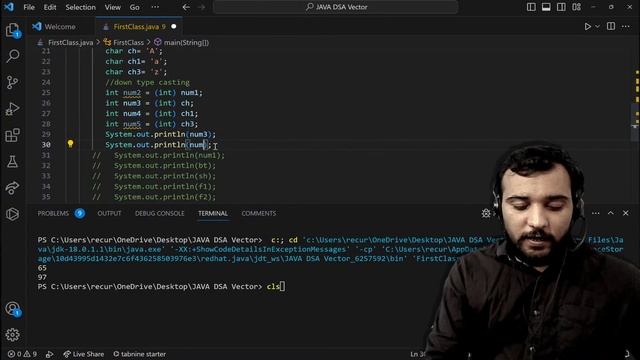The image size is (640, 360).
Task: Click the JAVA DSA Vector search box
Action: (x=336, y=7)
